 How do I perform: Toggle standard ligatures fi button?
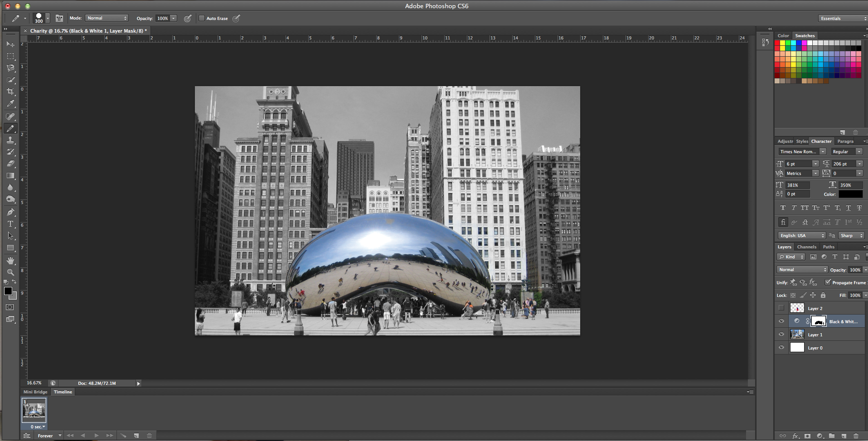(x=783, y=222)
